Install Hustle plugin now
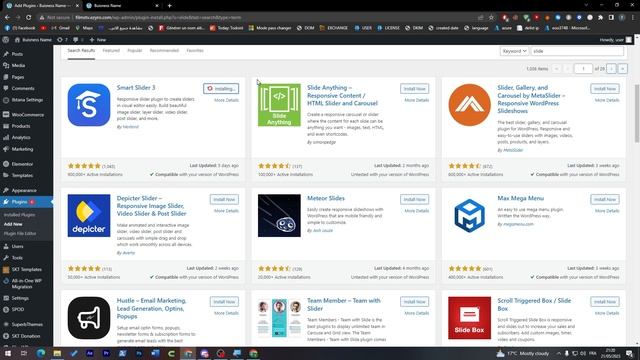This screenshot has height=360, width=640. (224, 302)
